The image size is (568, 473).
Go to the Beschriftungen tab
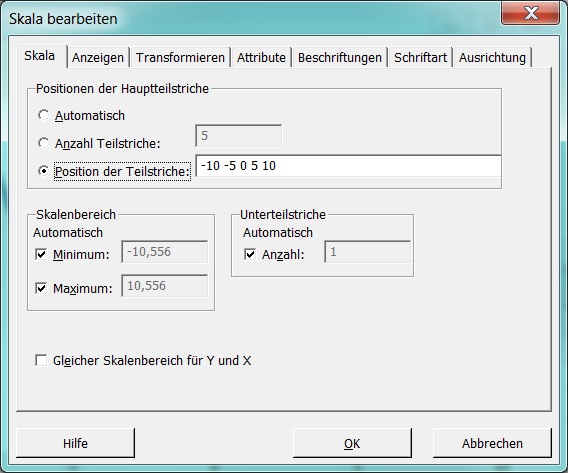[x=340, y=58]
